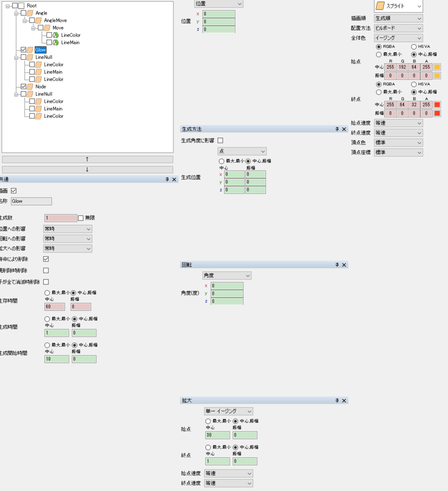Pin the 生成方法 panel

pyautogui.click(x=337, y=129)
